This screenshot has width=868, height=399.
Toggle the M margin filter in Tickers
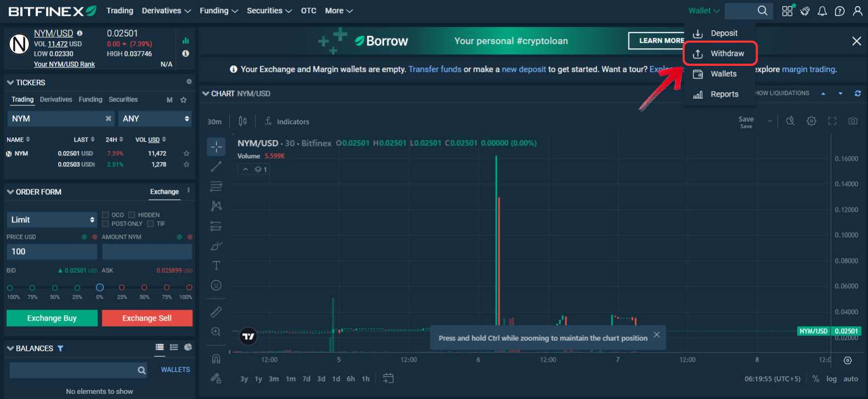pos(169,100)
